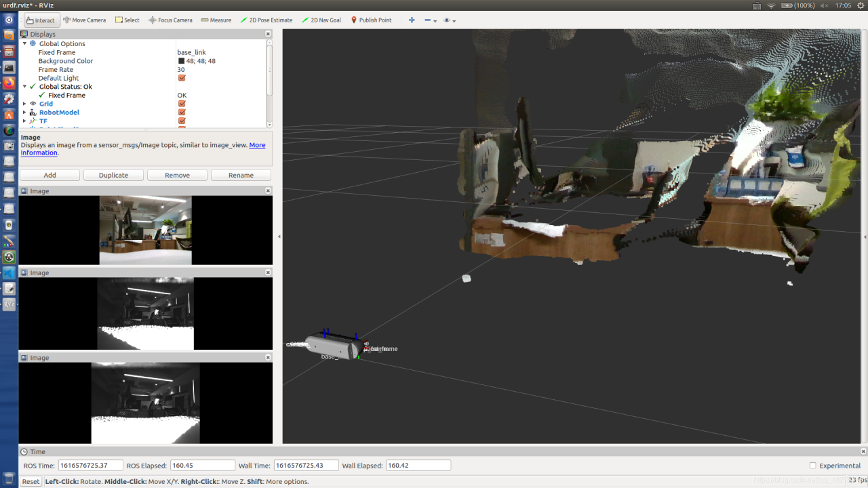868x488 pixels.
Task: Expand the TF display entry
Action: point(24,121)
